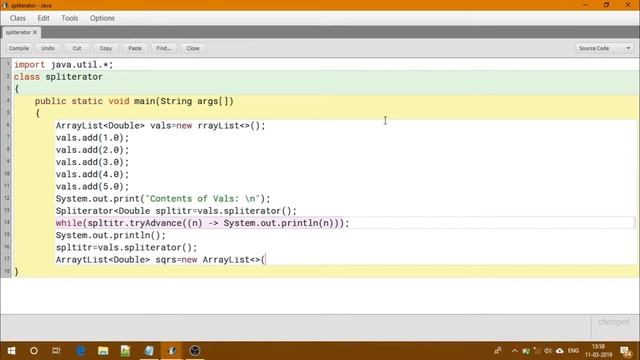Click the 'Spliterator<Double spltitr' declaration line
Image resolution: width=640 pixels, height=360 pixels.
click(x=176, y=211)
